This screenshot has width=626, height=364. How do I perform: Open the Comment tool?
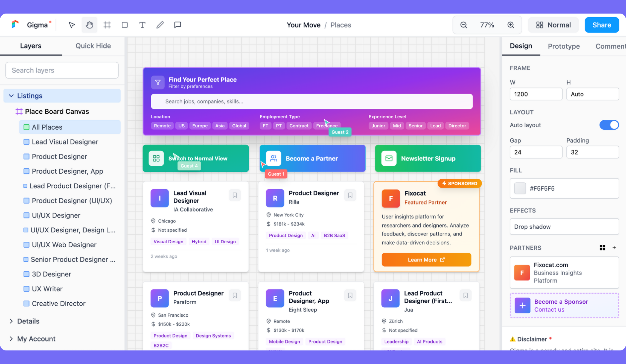(178, 25)
